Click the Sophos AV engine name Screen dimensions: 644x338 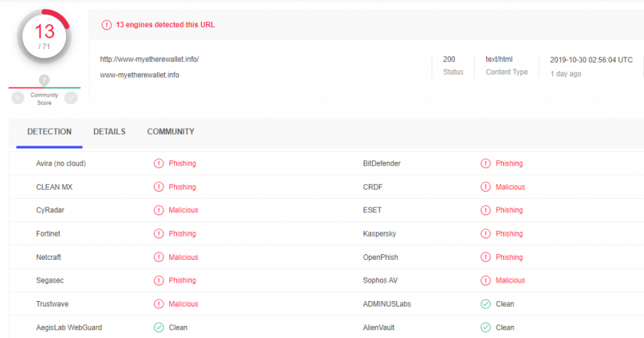380,281
